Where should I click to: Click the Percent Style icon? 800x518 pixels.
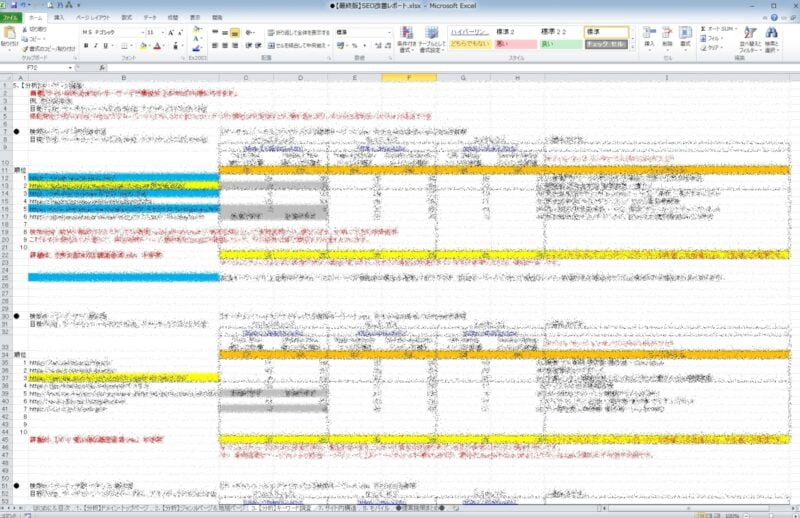pyautogui.click(x=355, y=45)
